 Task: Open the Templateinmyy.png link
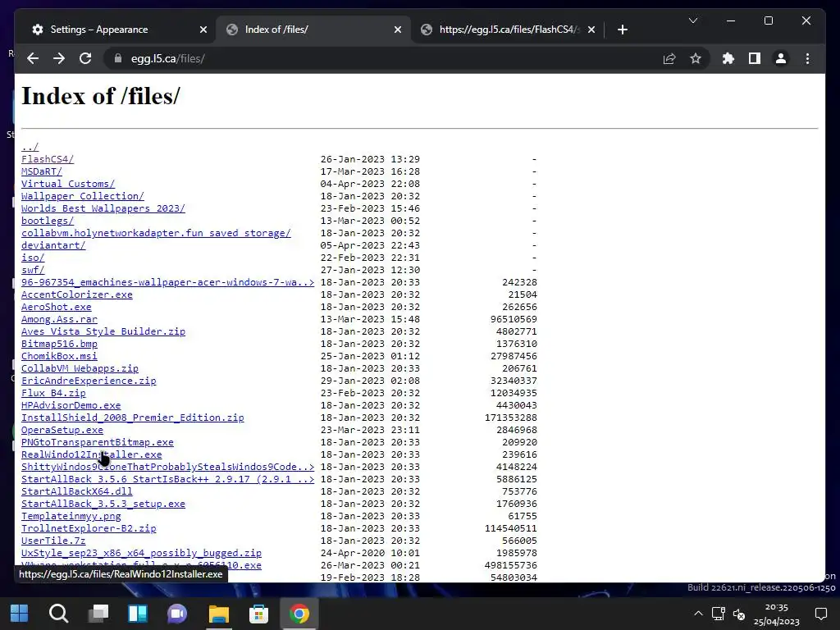71,517
